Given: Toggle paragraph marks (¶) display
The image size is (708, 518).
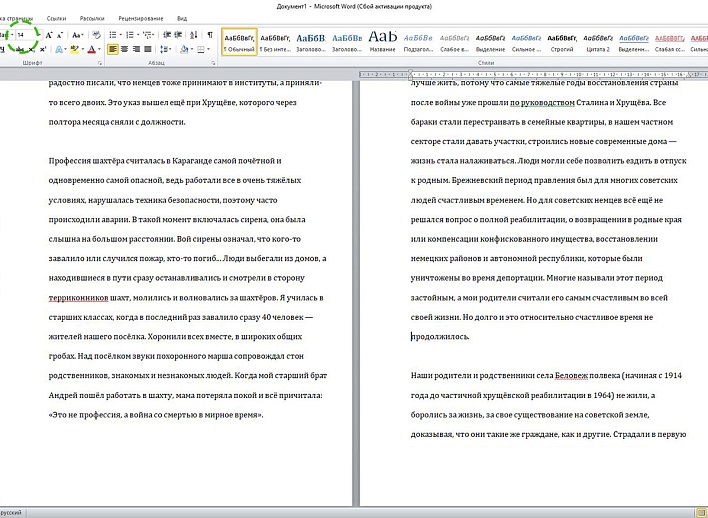Looking at the screenshot, I should (210, 35).
